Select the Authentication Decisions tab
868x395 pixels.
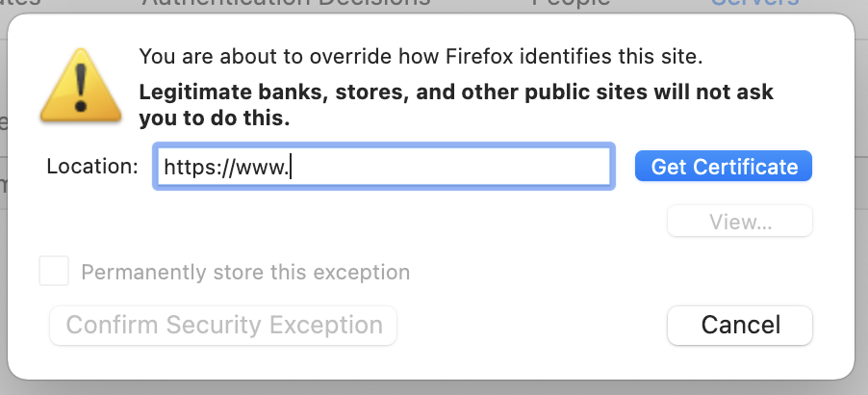(287, 4)
